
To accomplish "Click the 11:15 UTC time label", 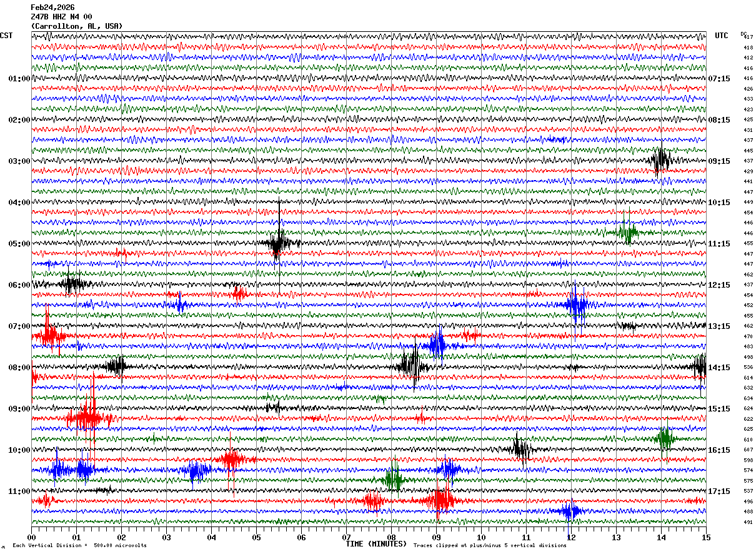I will coord(719,244).
